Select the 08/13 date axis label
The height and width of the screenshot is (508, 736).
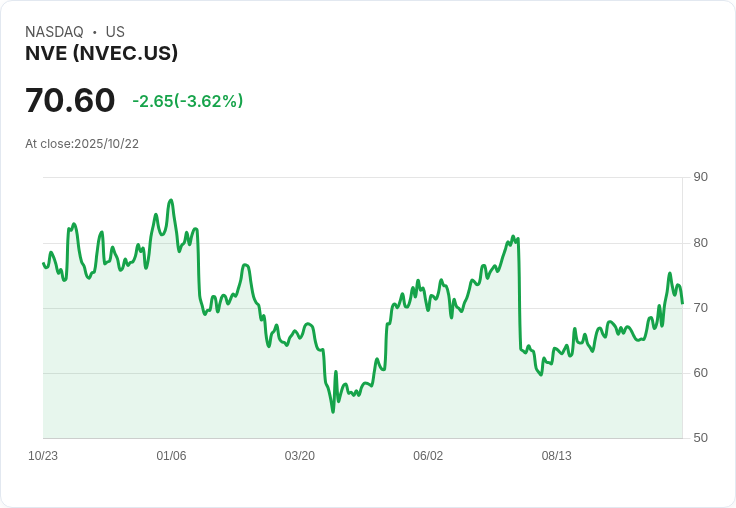[556, 456]
